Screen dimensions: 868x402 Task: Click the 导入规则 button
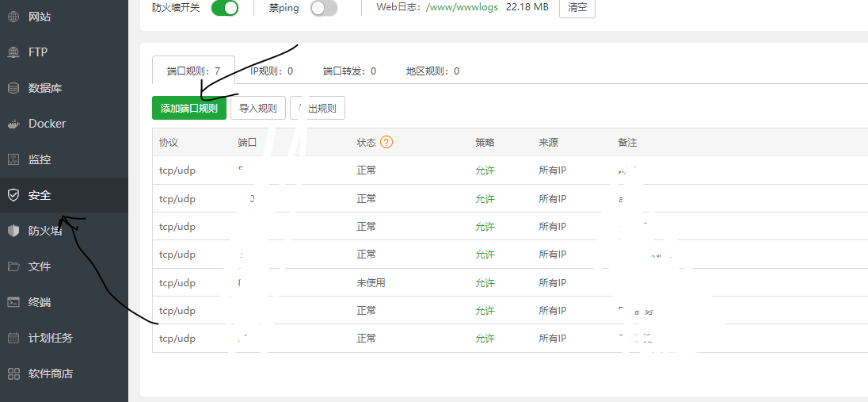click(x=258, y=109)
